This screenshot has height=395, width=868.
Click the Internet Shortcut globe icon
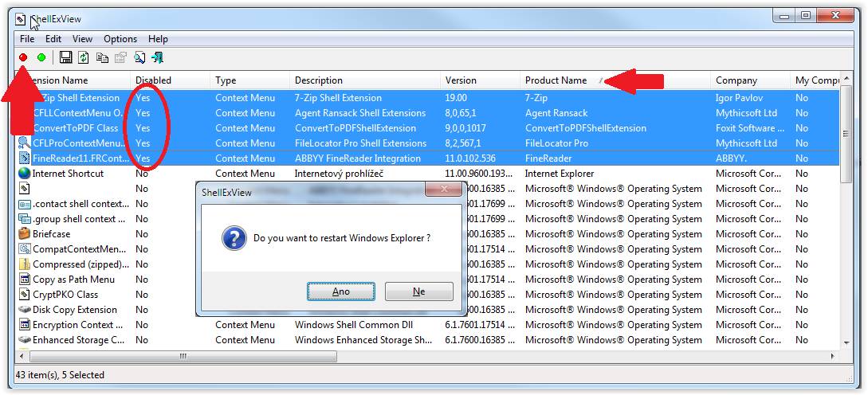[x=25, y=173]
